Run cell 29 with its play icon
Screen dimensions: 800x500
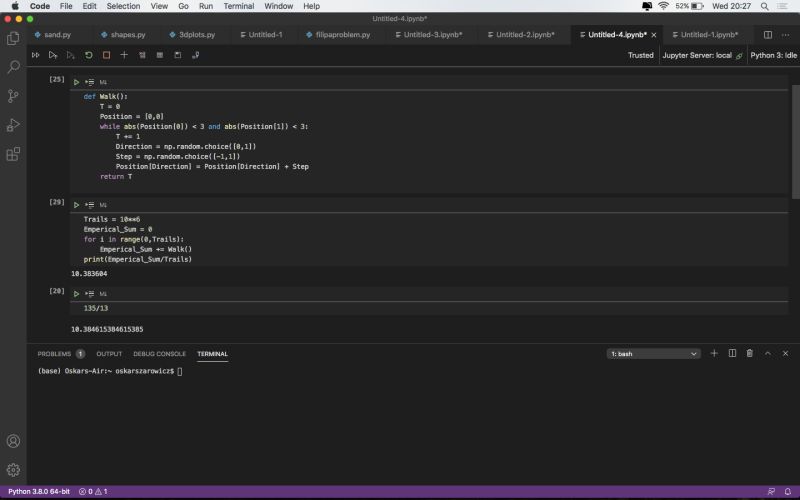coord(77,205)
